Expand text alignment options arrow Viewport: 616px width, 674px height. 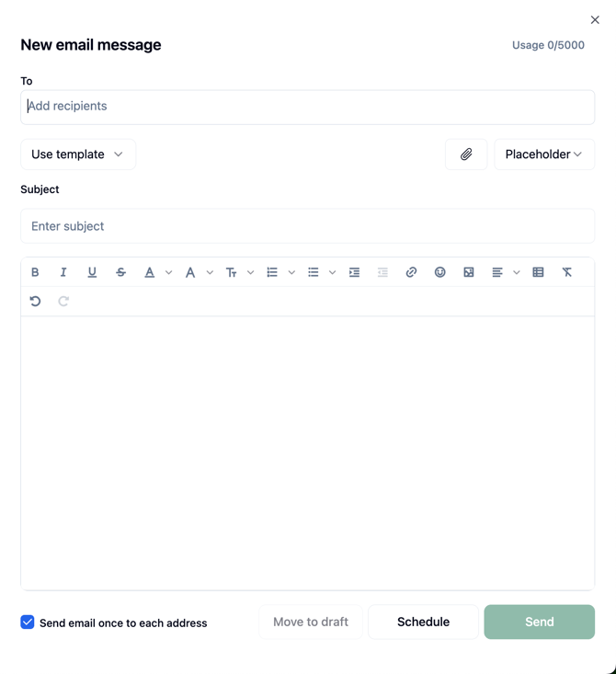tap(517, 272)
